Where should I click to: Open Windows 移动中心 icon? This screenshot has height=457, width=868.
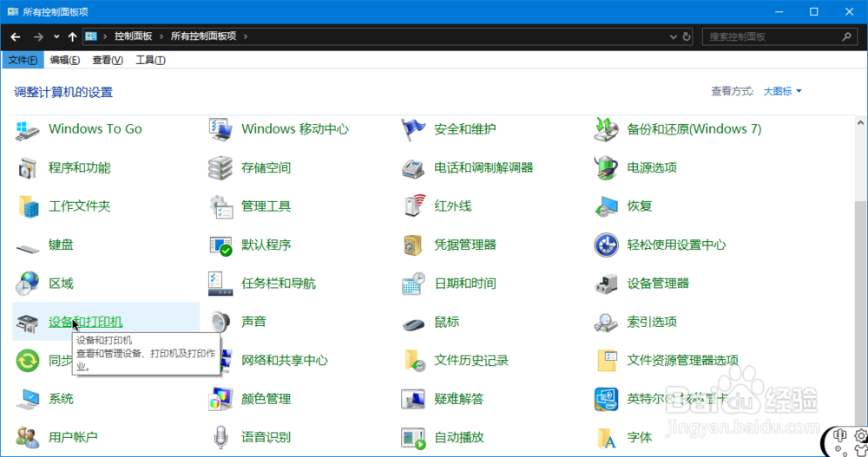(x=220, y=129)
